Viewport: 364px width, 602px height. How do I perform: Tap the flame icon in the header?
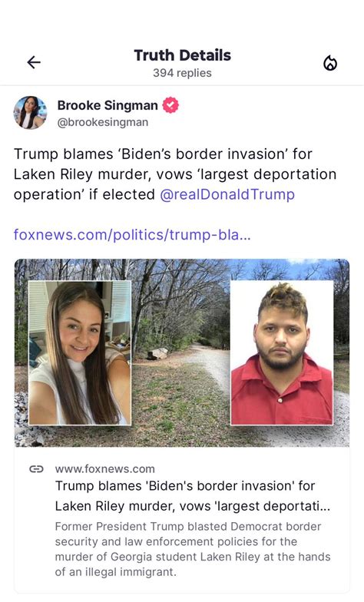tap(330, 63)
